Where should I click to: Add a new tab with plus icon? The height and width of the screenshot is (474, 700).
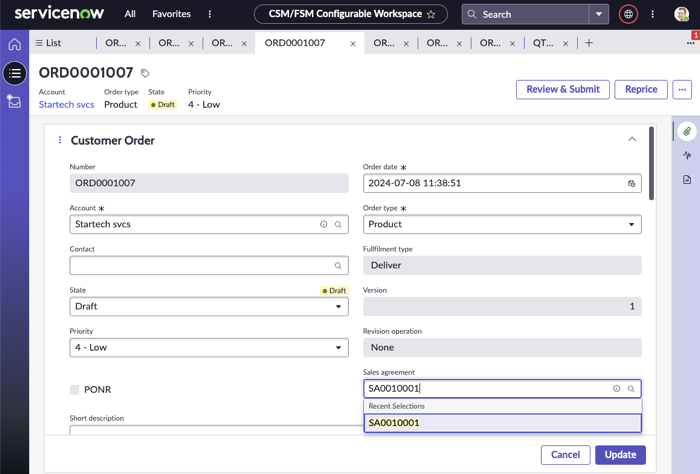[x=589, y=43]
